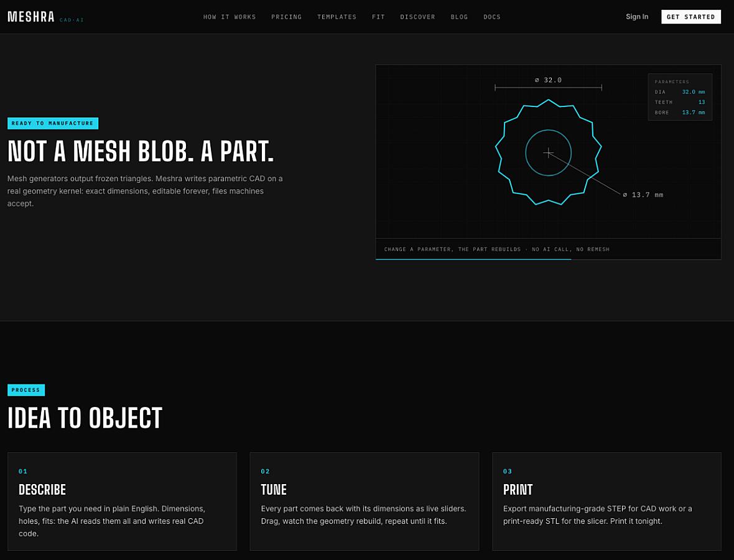Screen dimensions: 734x560
Task: Select the TEETH 13 parameter value
Action: coord(702,102)
